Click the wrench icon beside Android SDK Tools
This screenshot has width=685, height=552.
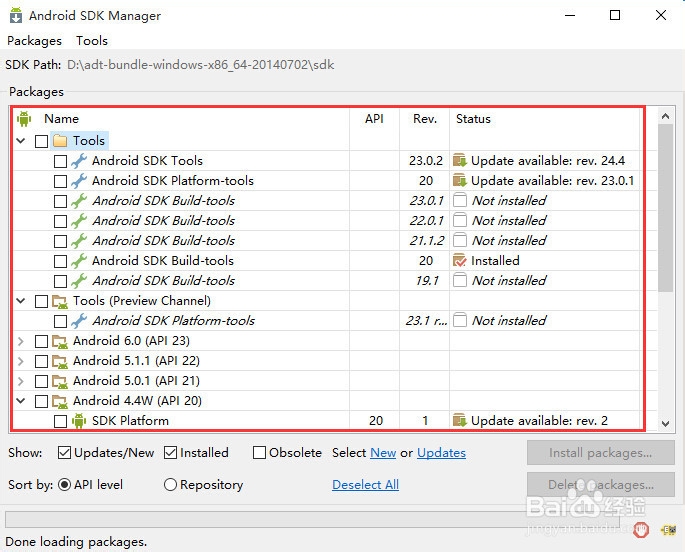click(79, 161)
